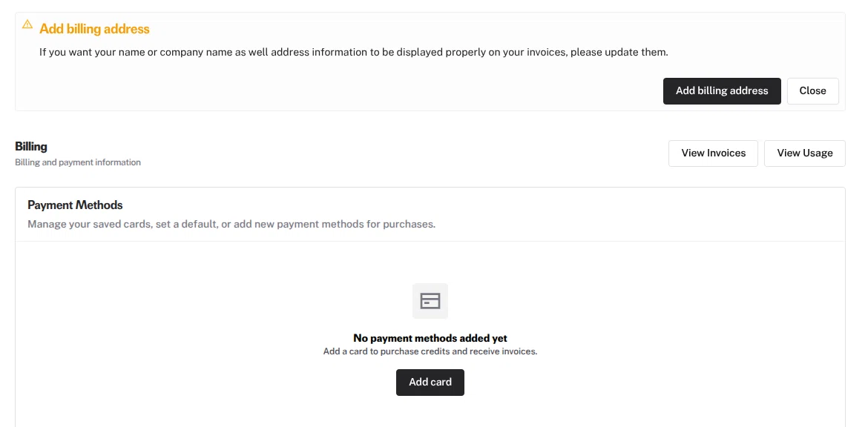Viewport: 868px width, 427px height.
Task: Open the black Add billing address button
Action: tap(722, 90)
